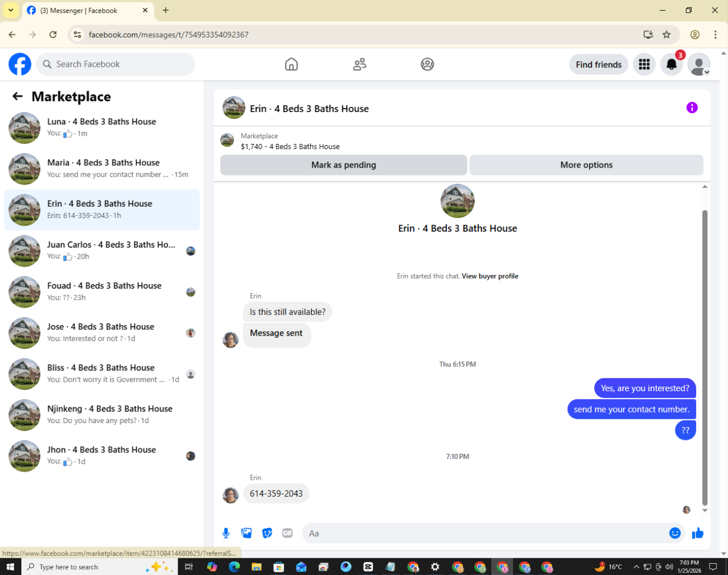Image resolution: width=728 pixels, height=575 pixels.
Task: Open Njinkeng's 4 Beds 3 Baths chat
Action: click(102, 415)
